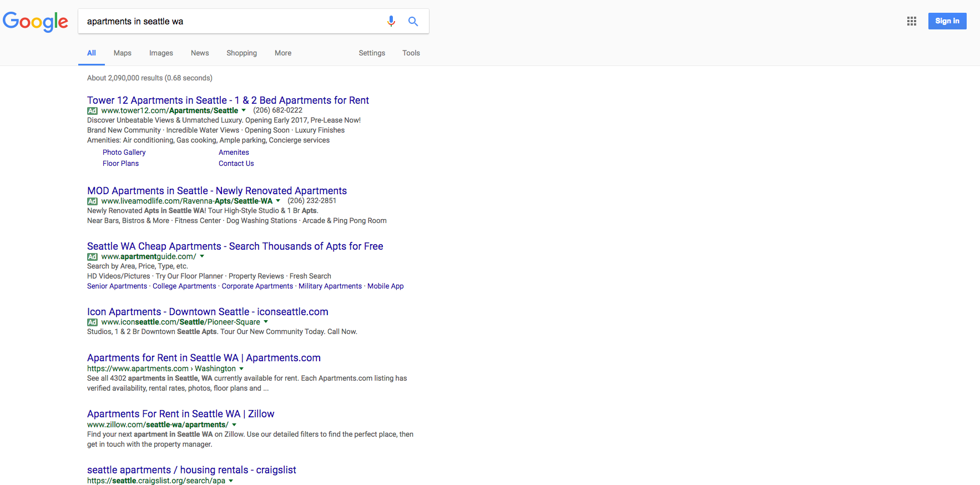Open the Mobile App link
Image resolution: width=980 pixels, height=485 pixels.
(x=386, y=286)
